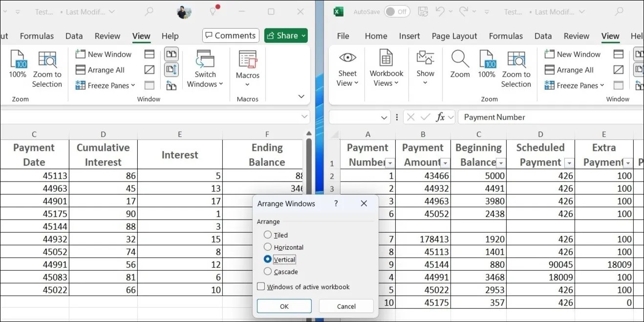Image resolution: width=644 pixels, height=322 pixels.
Task: Click the View Side by Side icon
Action: tap(171, 54)
